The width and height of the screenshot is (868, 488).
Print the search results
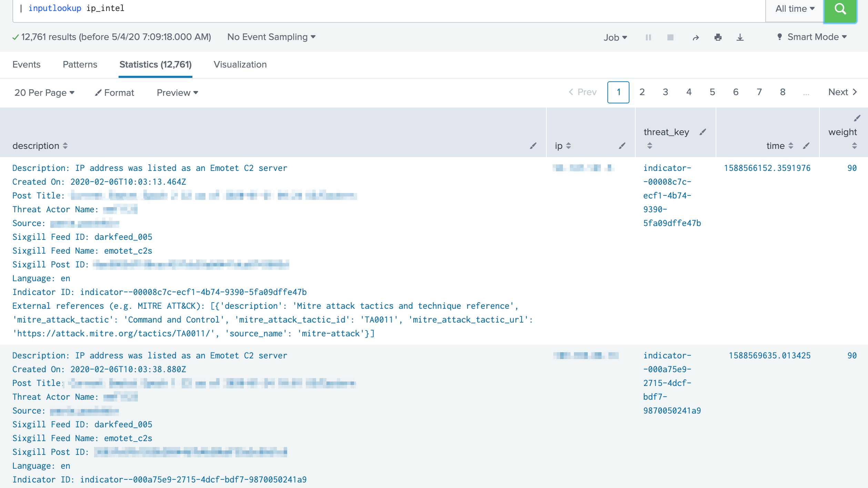coord(718,37)
